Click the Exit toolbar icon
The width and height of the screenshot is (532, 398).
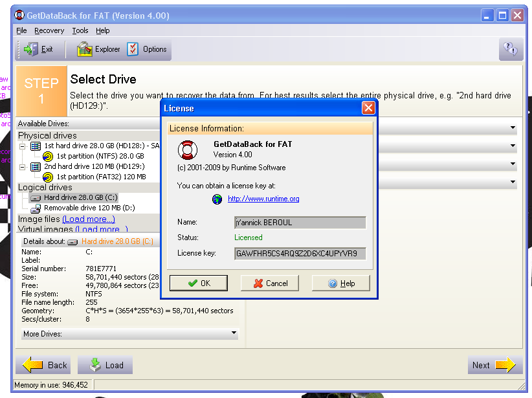[x=31, y=49]
